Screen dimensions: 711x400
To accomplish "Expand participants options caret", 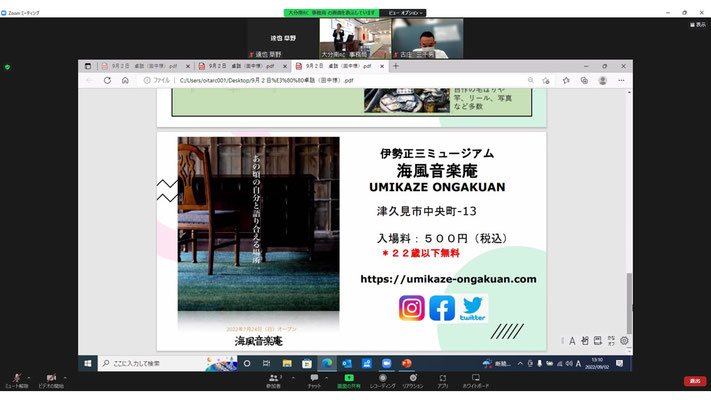I will 293,377.
